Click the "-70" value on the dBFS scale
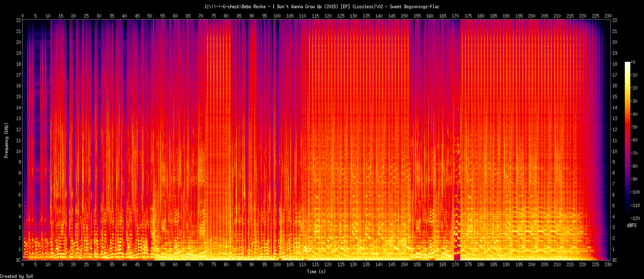 click(635, 153)
